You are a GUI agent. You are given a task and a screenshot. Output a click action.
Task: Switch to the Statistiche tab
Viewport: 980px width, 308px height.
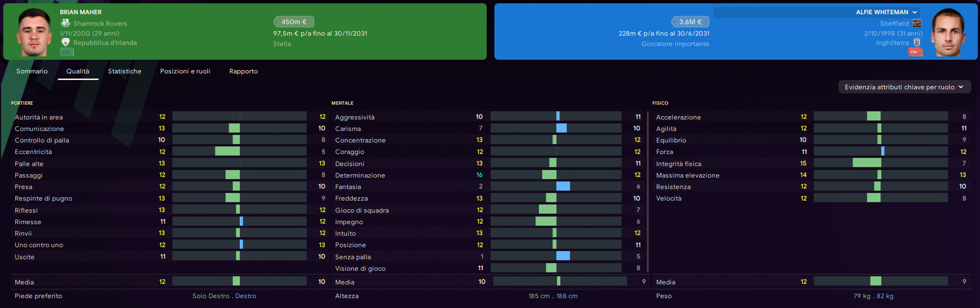(x=125, y=71)
